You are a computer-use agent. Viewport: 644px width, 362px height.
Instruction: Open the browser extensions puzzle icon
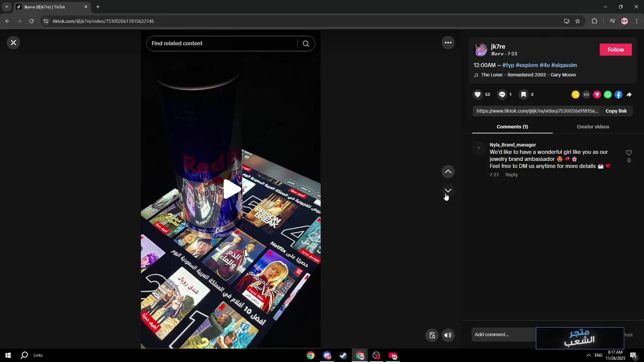(x=594, y=21)
